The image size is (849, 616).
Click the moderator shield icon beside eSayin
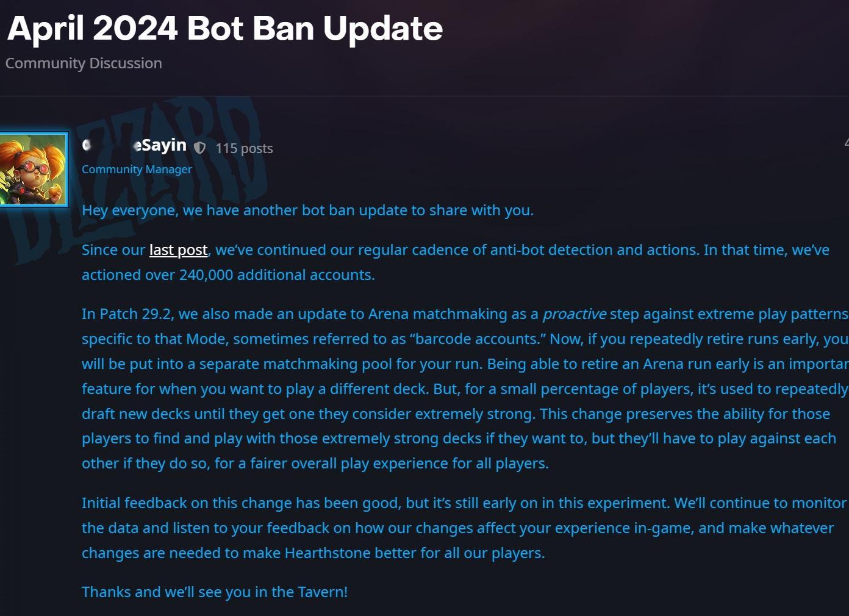click(199, 148)
